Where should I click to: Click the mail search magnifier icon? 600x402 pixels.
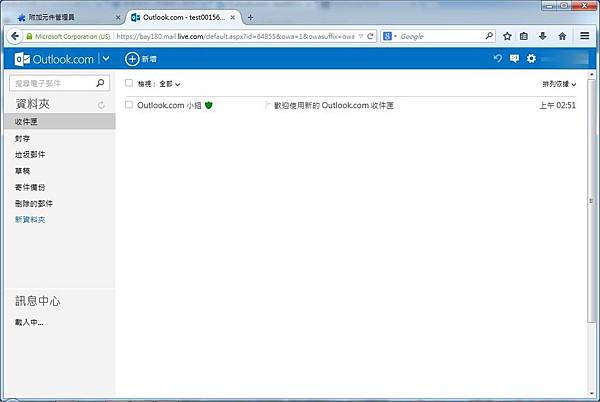[100, 83]
